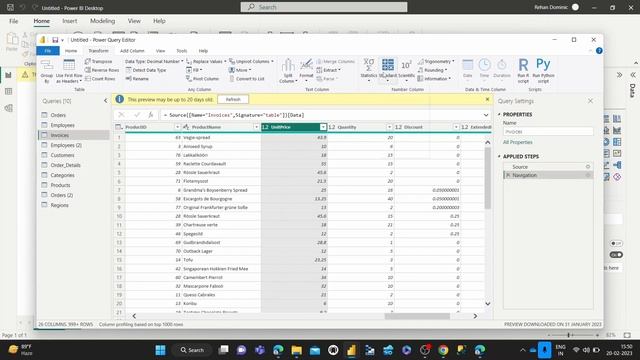Viewport: 640px width, 360px height.
Task: Switch to the Home tab in Power Query Editor
Action: (71, 51)
